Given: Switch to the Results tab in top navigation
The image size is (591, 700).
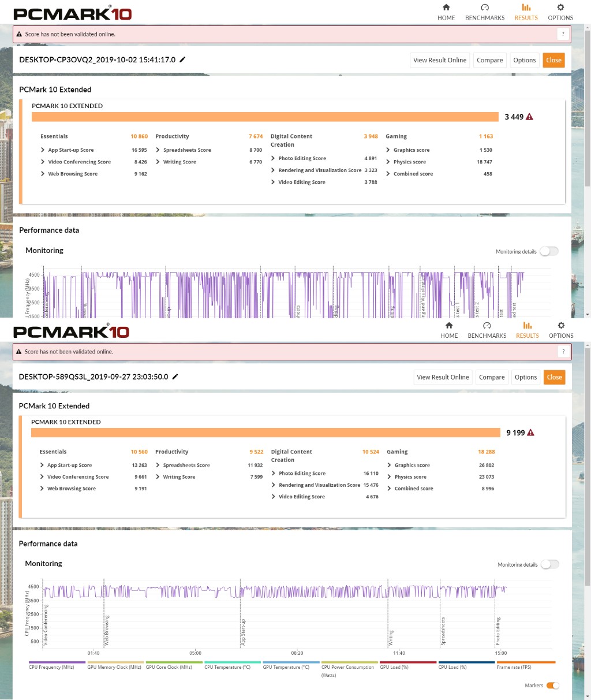Looking at the screenshot, I should (x=526, y=12).
